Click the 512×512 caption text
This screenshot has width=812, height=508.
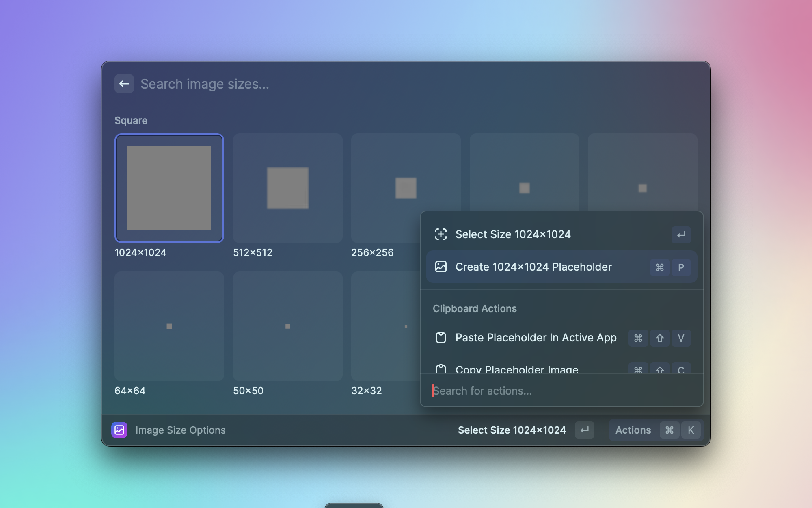coord(253,252)
